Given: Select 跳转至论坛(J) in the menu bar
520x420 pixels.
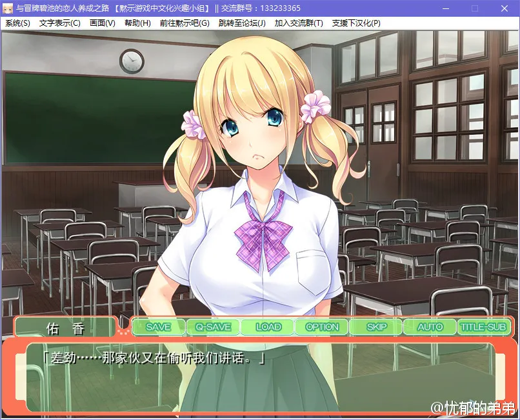Looking at the screenshot, I should point(242,23).
